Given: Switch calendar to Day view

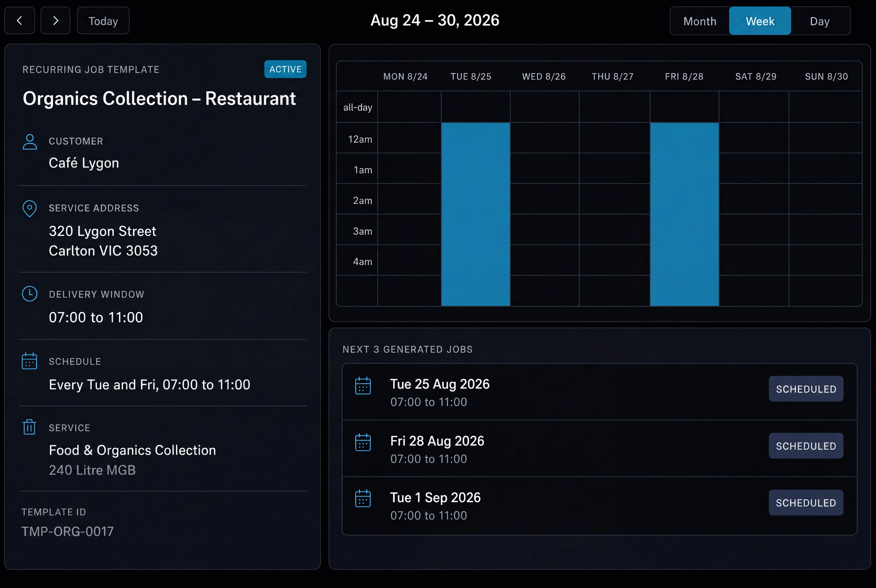Looking at the screenshot, I should pos(820,21).
